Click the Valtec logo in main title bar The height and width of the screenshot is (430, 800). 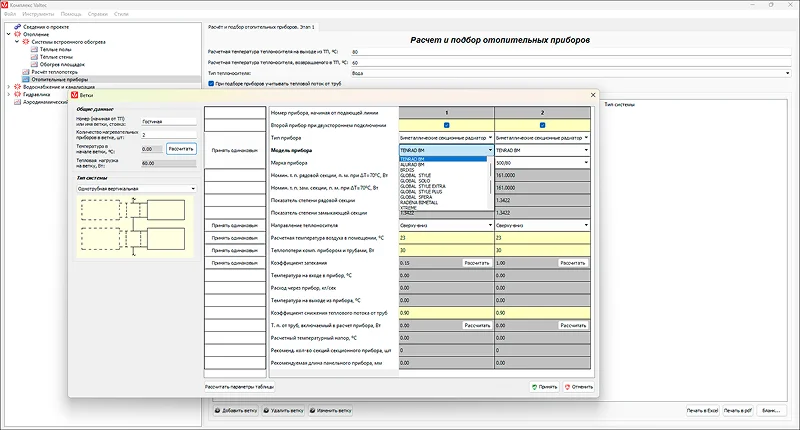5,5
